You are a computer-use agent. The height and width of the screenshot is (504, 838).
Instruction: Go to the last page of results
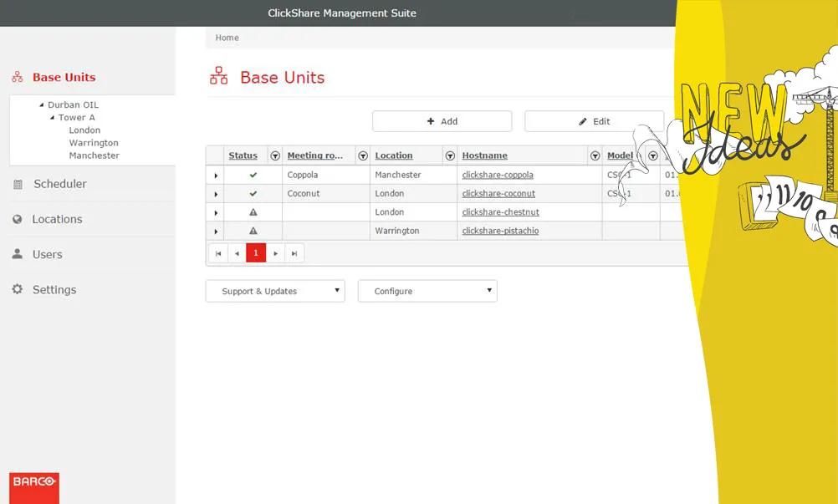[294, 253]
